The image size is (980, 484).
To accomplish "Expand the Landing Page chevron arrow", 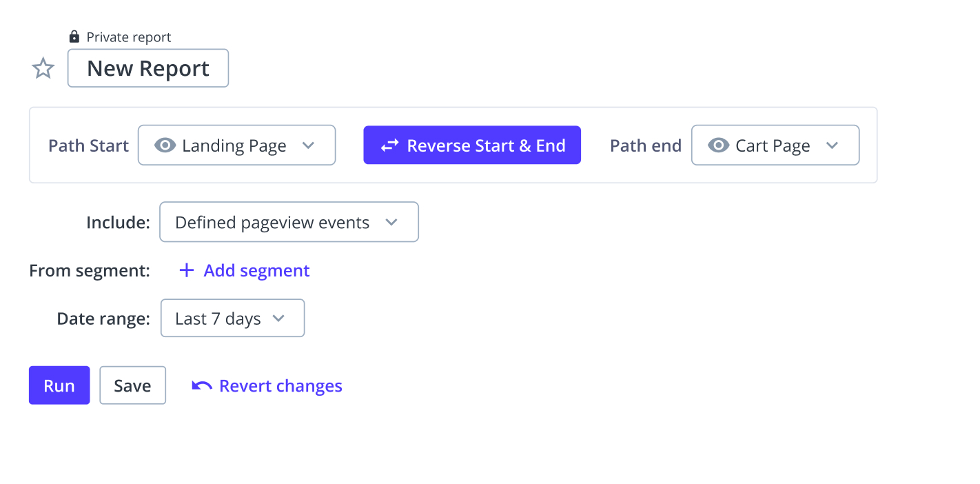I will 309,145.
